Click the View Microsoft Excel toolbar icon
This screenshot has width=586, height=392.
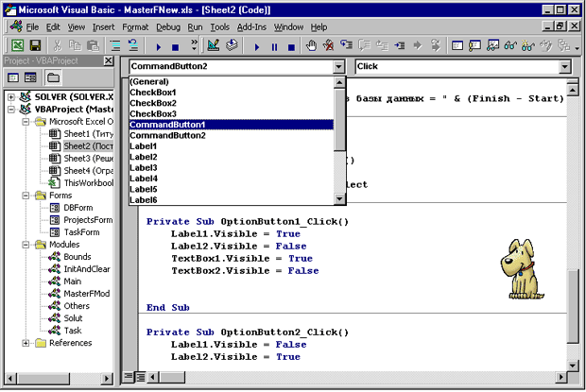(x=17, y=45)
